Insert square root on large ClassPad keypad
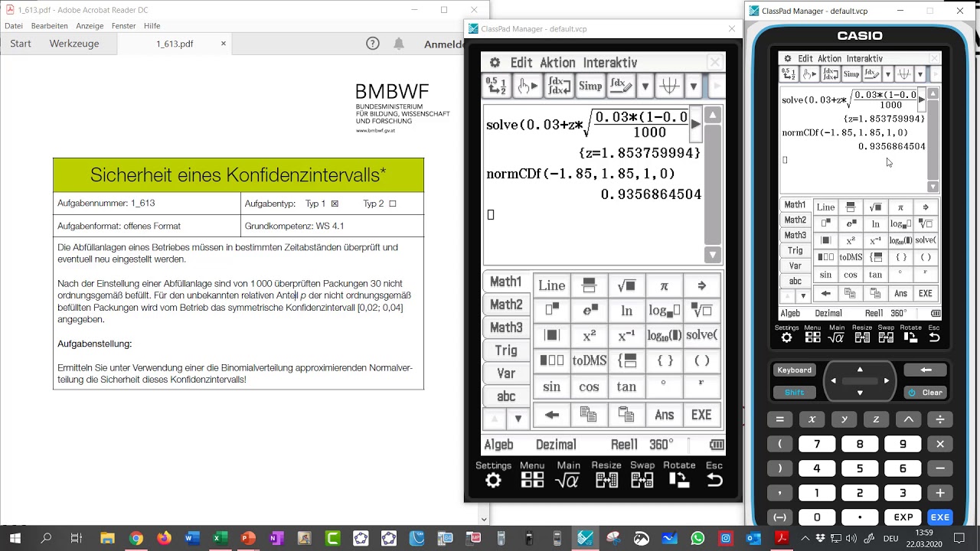Viewport: 980px width, 551px height. (x=626, y=285)
